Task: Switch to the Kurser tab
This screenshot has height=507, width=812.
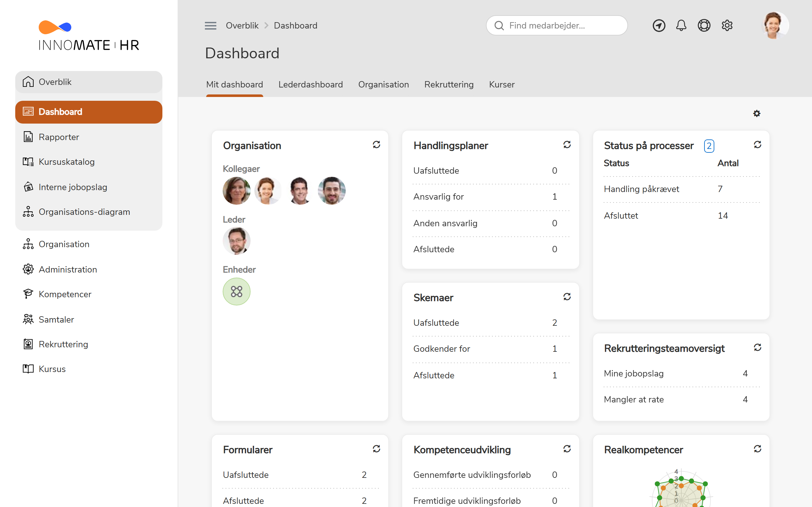Action: pos(501,85)
